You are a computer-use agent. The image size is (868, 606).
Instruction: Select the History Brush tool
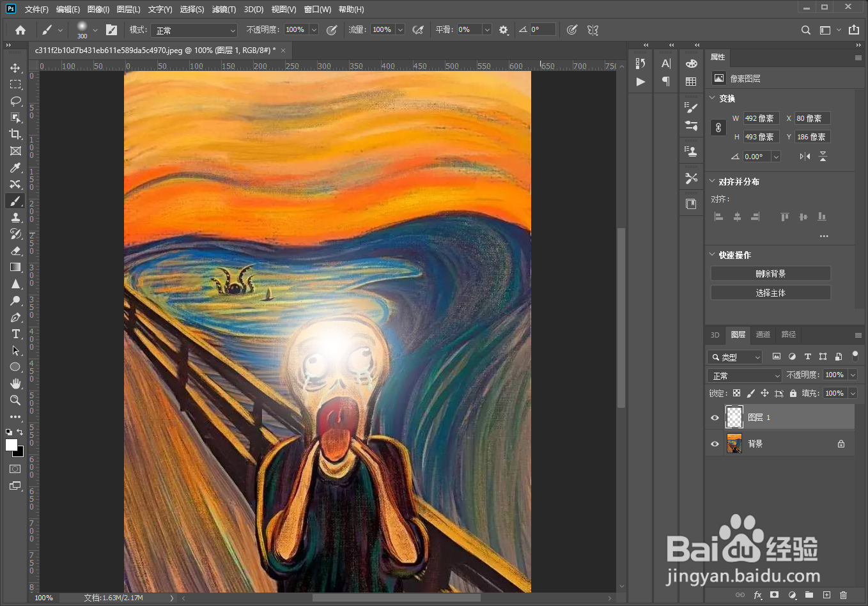(15, 234)
